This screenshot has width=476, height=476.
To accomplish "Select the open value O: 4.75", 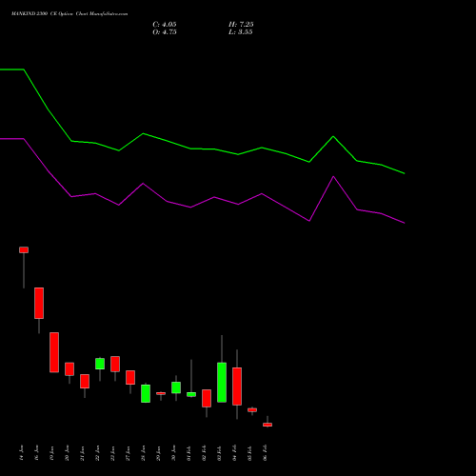I will 165,32.
